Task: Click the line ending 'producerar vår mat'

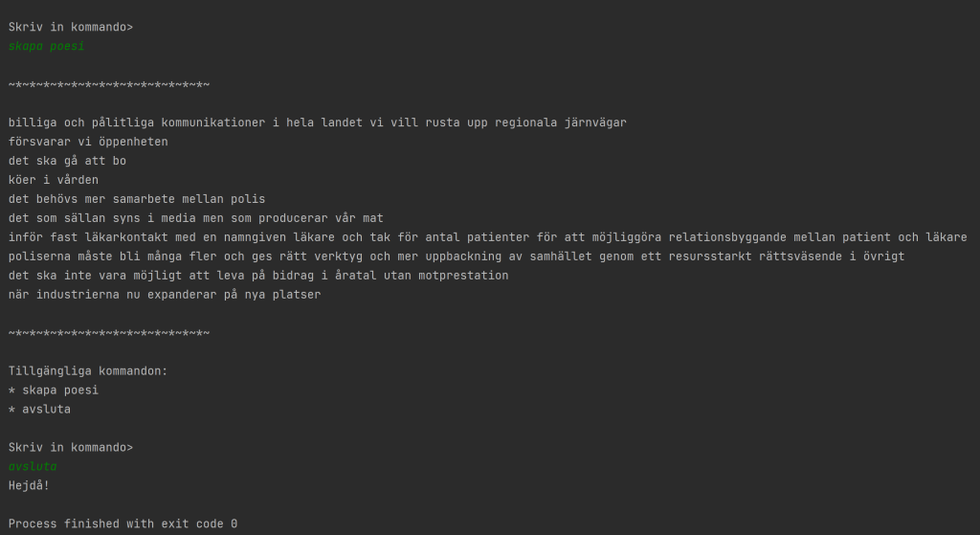Action: tap(195, 218)
